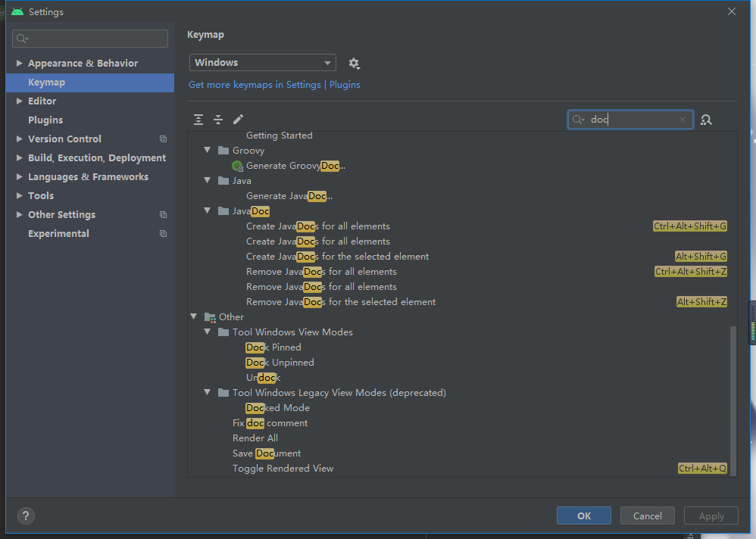Viewport: 756px width, 539px height.
Task: Select Keymap in the settings sidebar
Action: [x=90, y=83]
